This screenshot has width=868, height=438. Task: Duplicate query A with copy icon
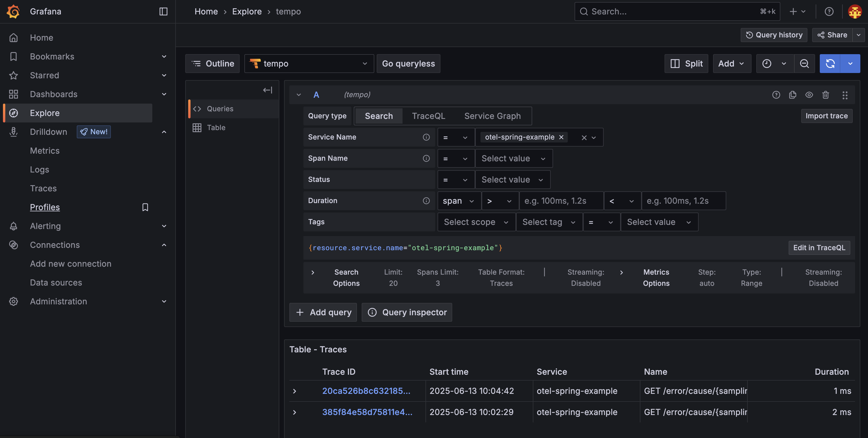click(x=792, y=95)
